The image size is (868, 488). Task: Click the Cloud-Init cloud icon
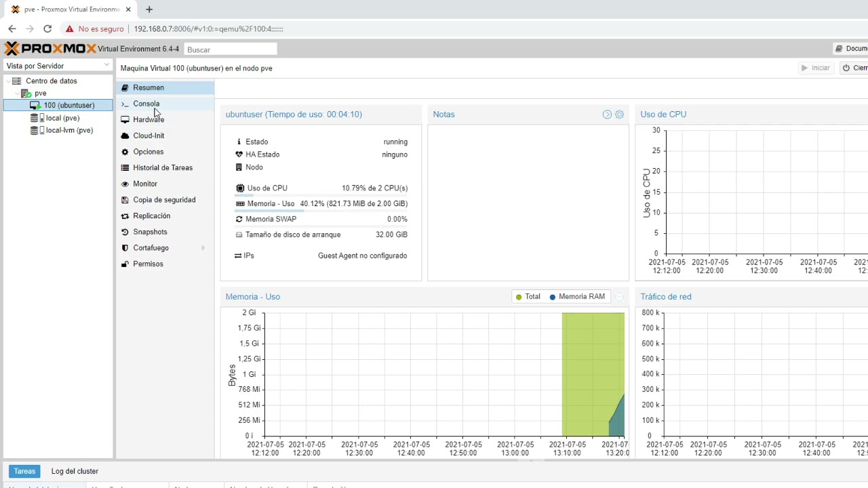[125, 136]
